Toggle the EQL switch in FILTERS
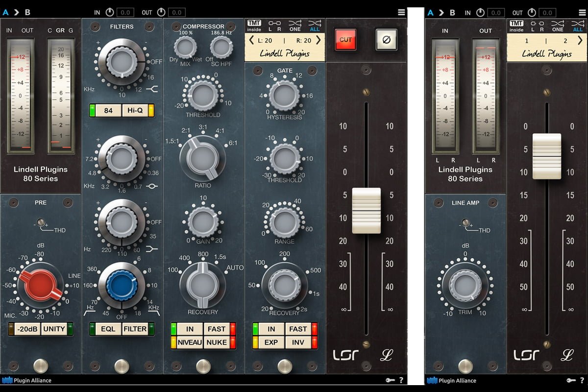Image resolution: width=588 pixels, height=392 pixels. tap(108, 329)
